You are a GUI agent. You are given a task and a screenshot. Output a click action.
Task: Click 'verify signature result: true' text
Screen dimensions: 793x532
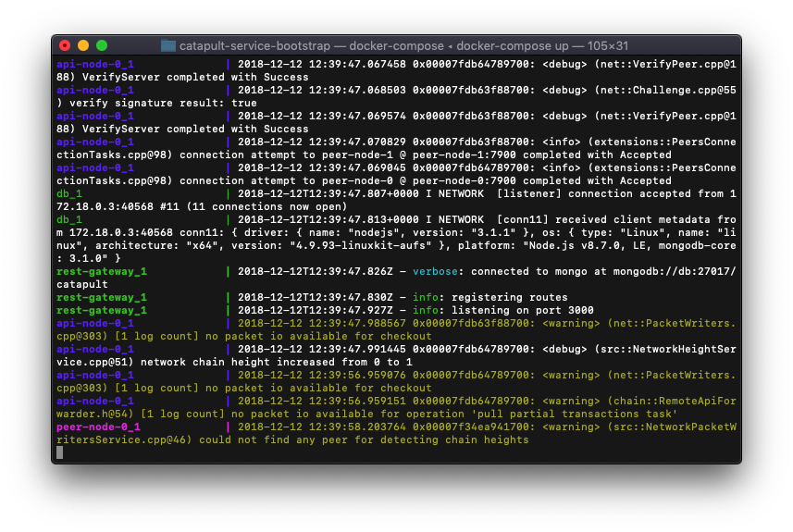click(163, 104)
